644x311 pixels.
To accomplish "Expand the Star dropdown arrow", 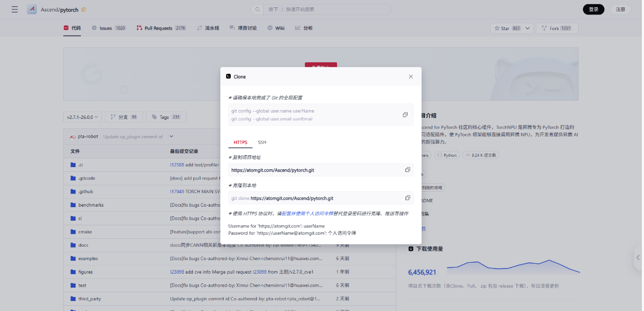I will click(528, 29).
